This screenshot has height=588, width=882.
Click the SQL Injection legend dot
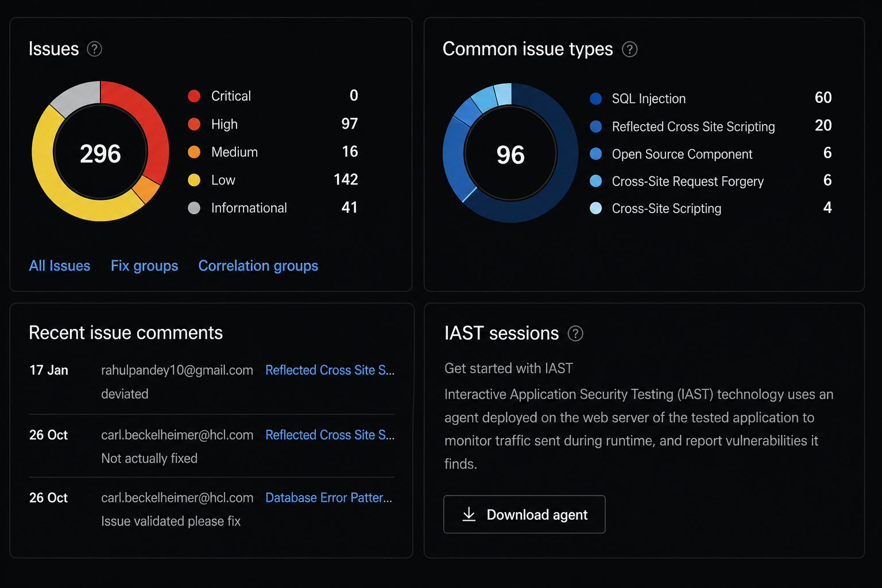pyautogui.click(x=596, y=99)
